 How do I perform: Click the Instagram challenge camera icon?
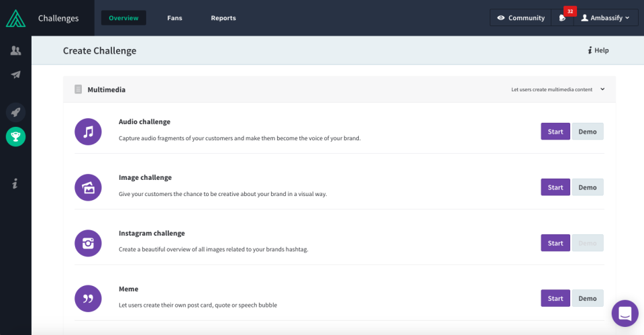(x=88, y=243)
